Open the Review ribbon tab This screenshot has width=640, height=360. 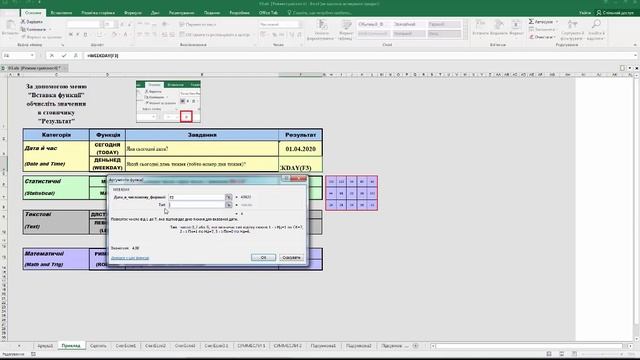pyautogui.click(x=182, y=13)
